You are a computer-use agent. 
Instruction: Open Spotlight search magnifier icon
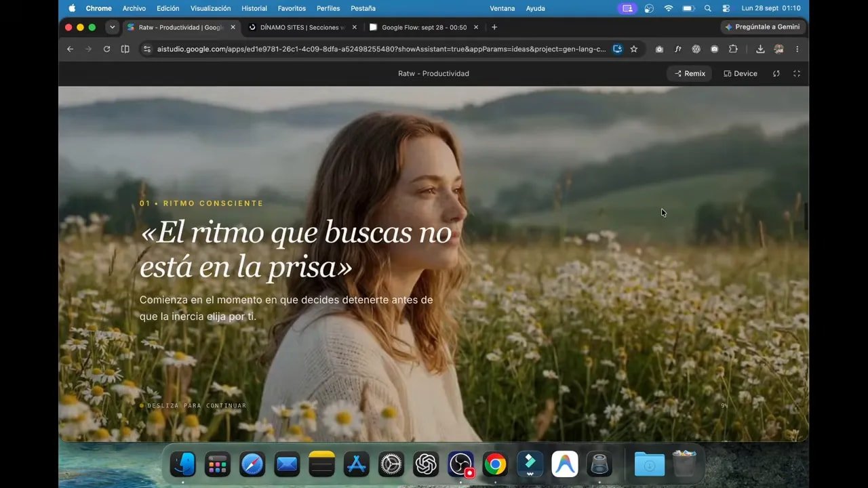point(708,8)
